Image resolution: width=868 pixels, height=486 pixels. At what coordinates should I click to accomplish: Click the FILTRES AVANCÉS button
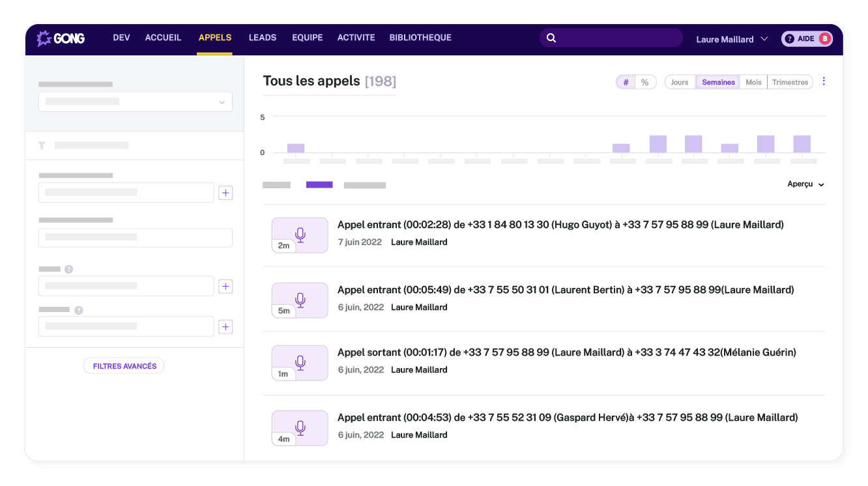pos(124,365)
